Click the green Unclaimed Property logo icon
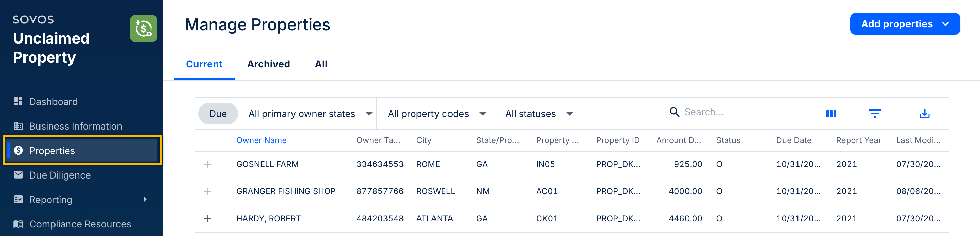This screenshot has height=236, width=980. 143,29
